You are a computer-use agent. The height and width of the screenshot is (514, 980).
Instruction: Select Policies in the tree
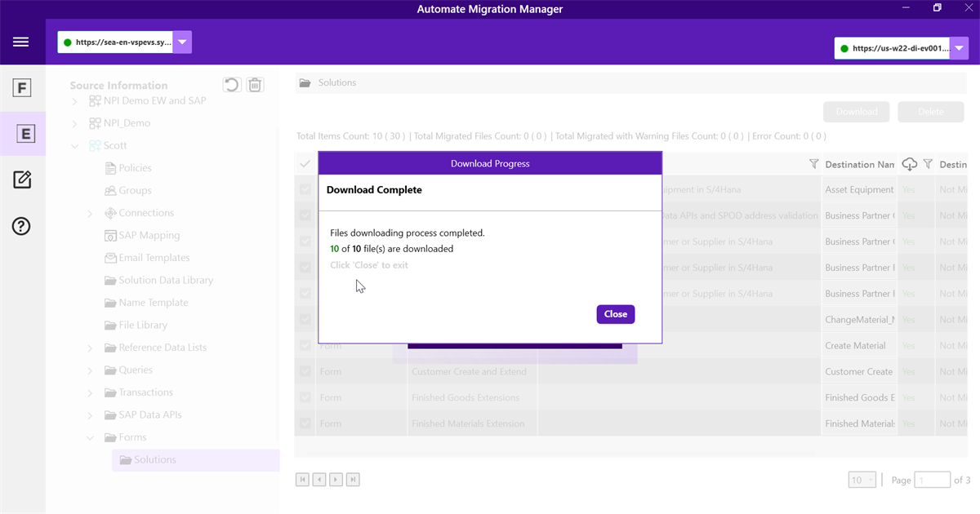[135, 168]
